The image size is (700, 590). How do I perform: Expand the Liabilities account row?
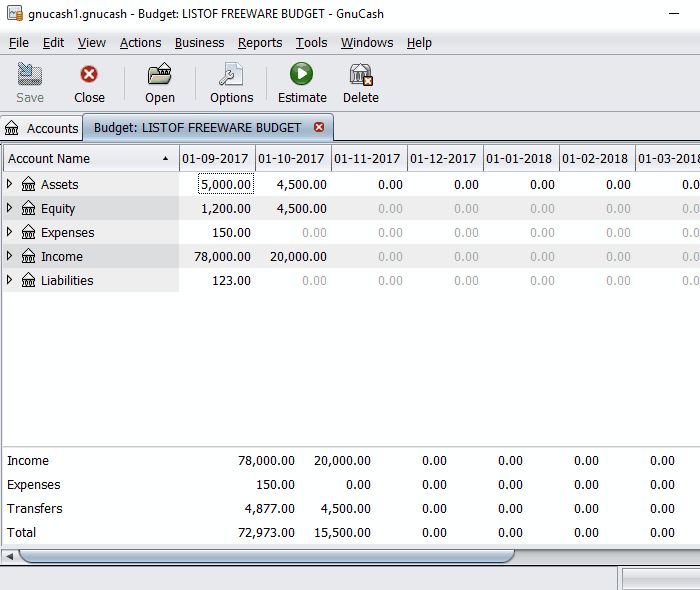[9, 279]
